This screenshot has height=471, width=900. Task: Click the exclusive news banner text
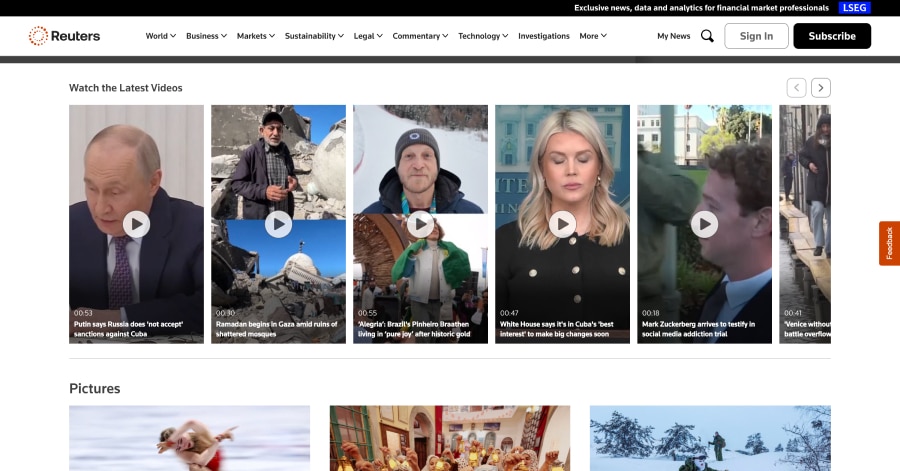tap(701, 7)
